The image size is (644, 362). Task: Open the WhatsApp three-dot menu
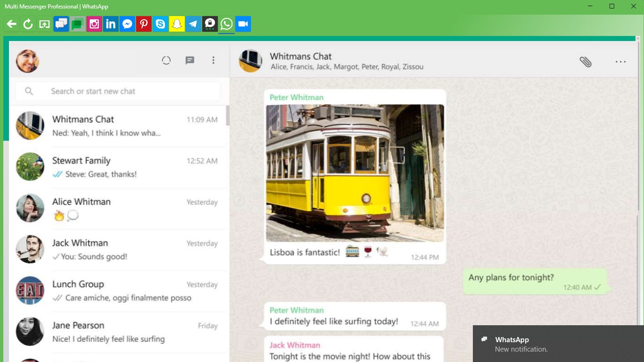(214, 60)
